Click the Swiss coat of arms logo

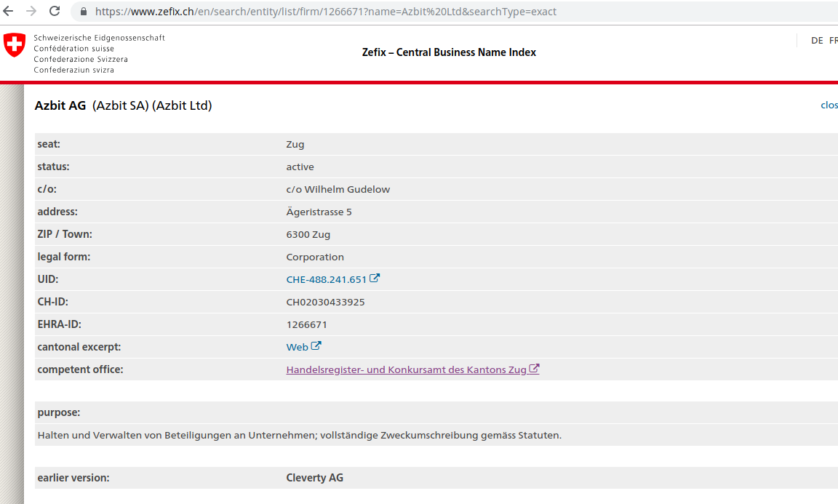point(15,45)
